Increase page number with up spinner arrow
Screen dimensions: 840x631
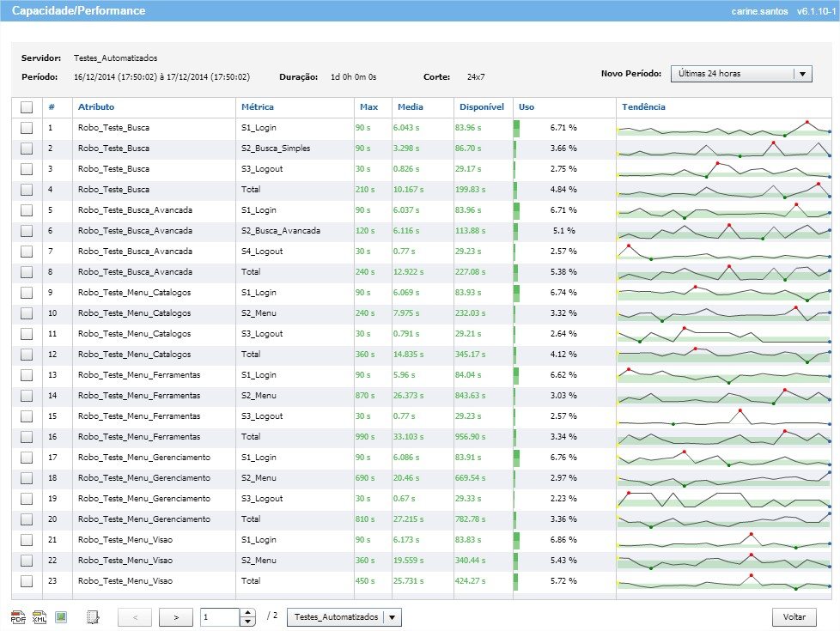(249, 612)
